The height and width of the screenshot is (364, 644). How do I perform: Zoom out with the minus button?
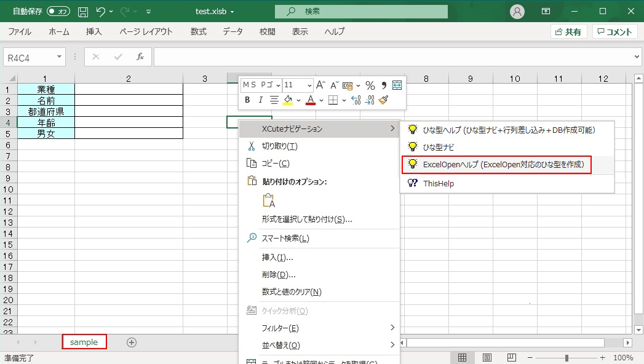[x=530, y=358]
